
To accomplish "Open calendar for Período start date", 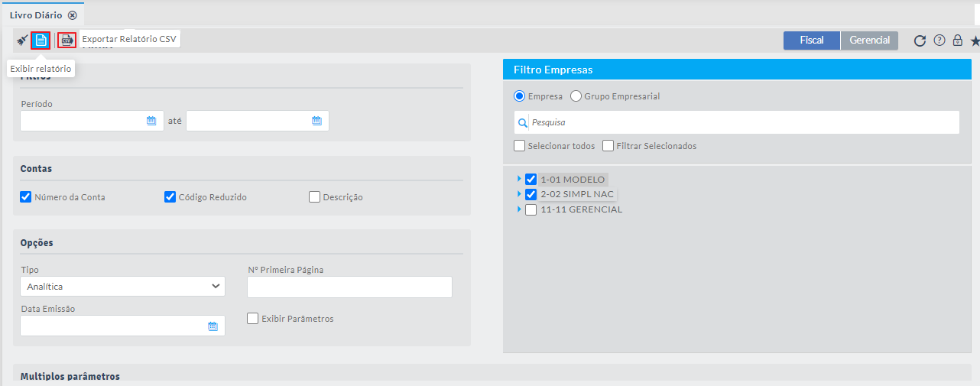I will [151, 121].
